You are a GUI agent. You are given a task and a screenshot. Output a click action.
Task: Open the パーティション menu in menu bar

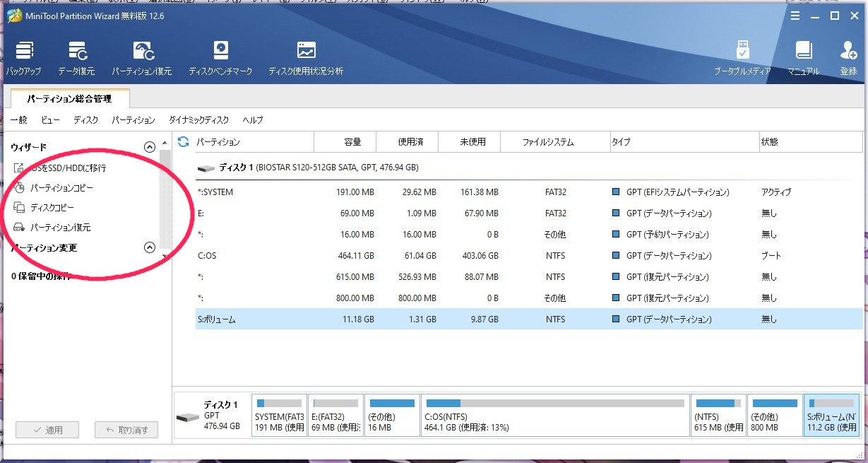tap(133, 120)
